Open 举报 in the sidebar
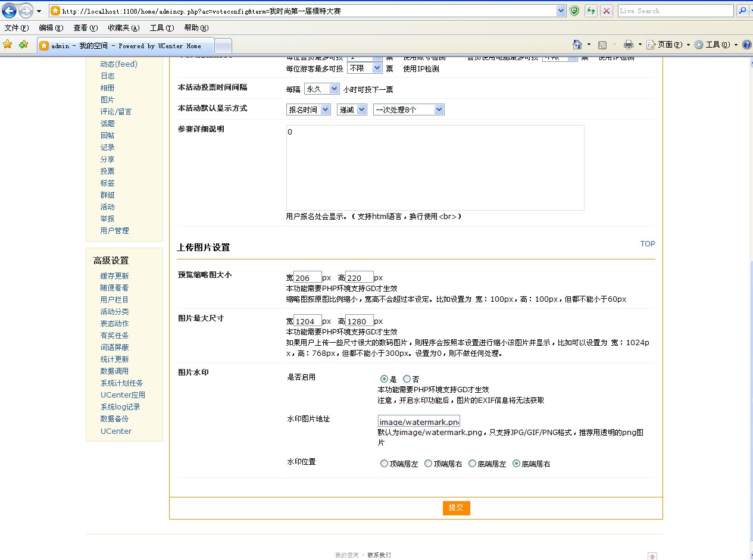753x560 pixels. (x=107, y=219)
